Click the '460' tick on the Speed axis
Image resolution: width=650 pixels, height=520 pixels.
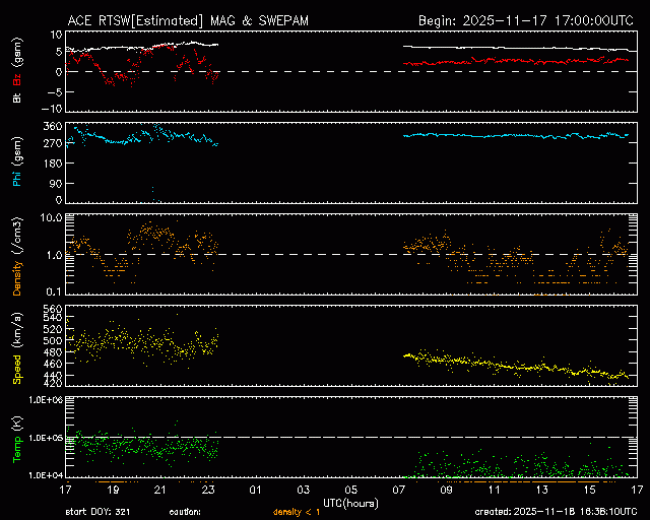click(x=53, y=364)
